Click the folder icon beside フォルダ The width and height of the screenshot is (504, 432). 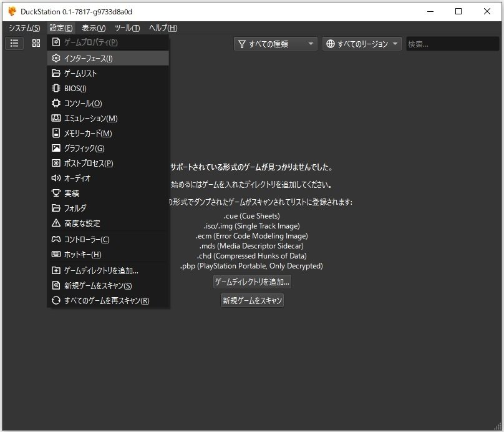coord(56,208)
